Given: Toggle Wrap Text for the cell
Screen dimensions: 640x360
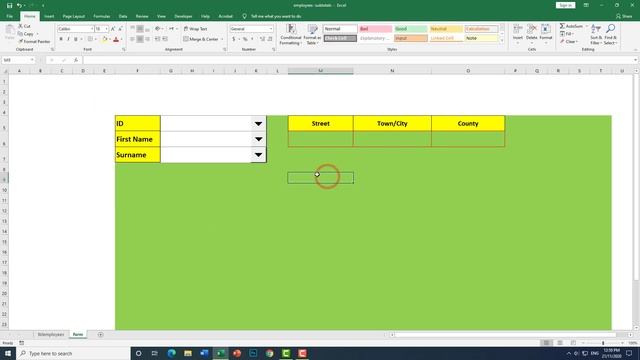Looking at the screenshot, I should tap(196, 29).
